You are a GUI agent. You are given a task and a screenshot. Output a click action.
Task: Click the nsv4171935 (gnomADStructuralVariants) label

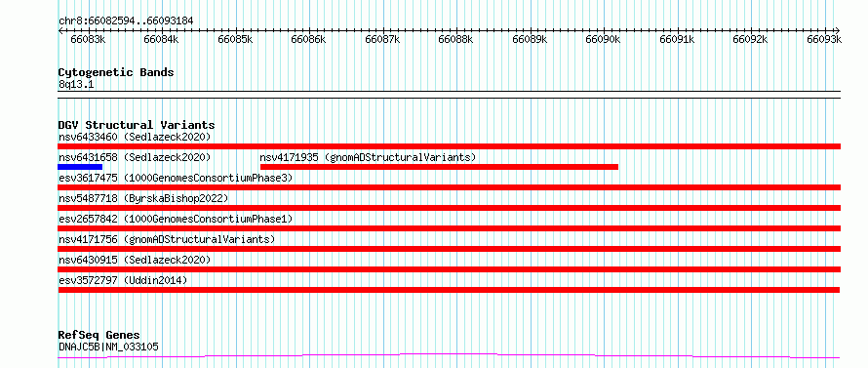pyautogui.click(x=368, y=157)
